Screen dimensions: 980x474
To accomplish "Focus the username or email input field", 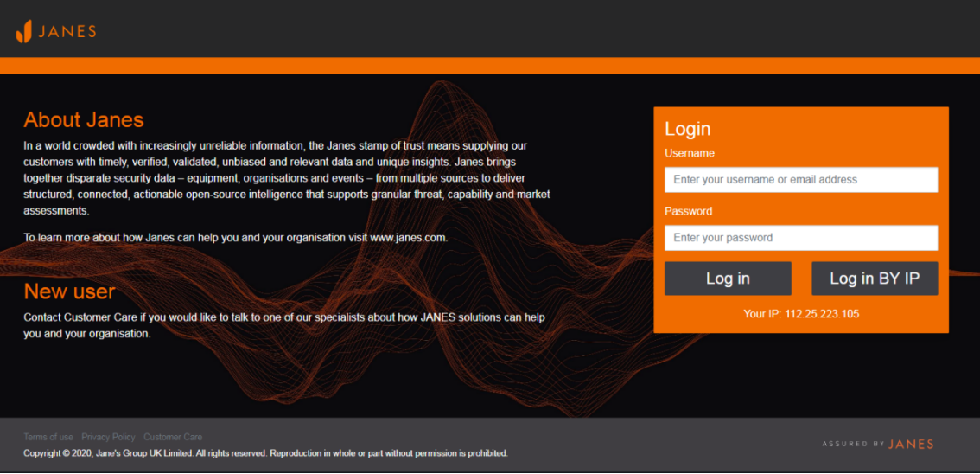I will (x=800, y=179).
